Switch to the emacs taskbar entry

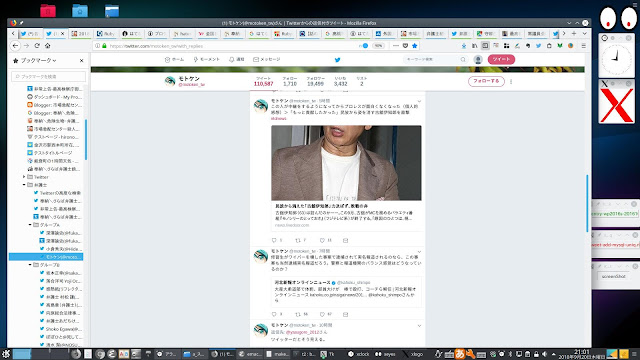click(249, 354)
